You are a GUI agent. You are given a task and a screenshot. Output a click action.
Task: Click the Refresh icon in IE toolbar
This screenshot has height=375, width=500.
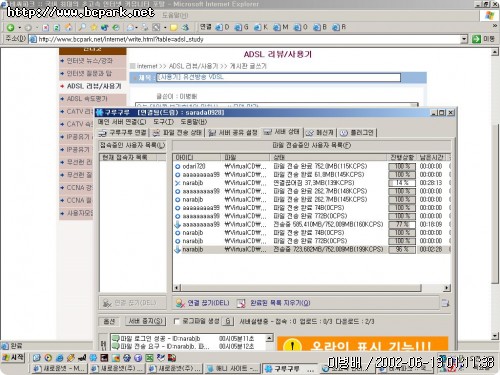(x=57, y=27)
